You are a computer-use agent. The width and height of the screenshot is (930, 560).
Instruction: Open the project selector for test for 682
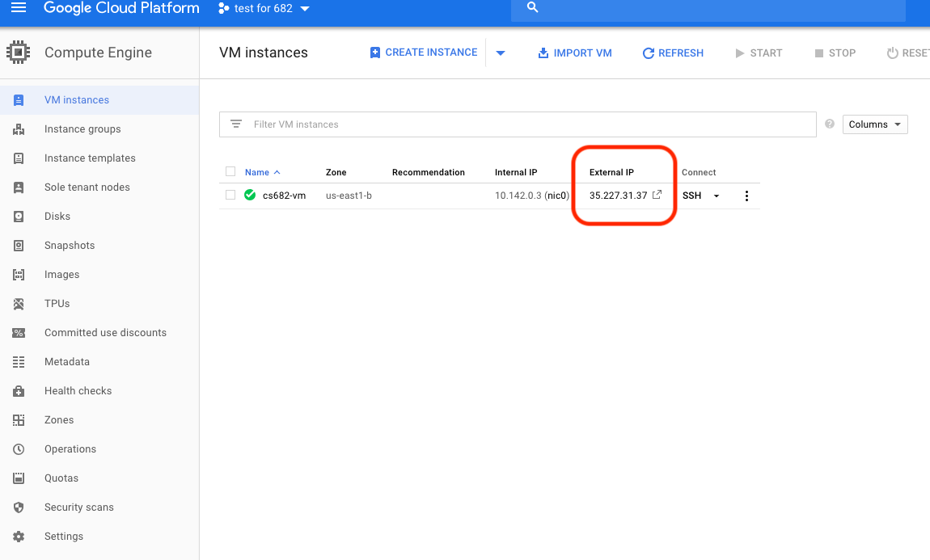click(260, 9)
